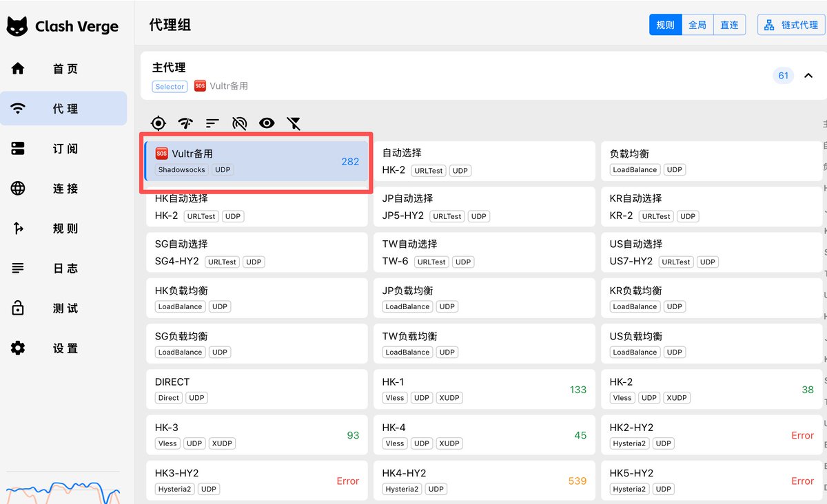
Task: Click the Clash Verge cat logo
Action: [17, 27]
